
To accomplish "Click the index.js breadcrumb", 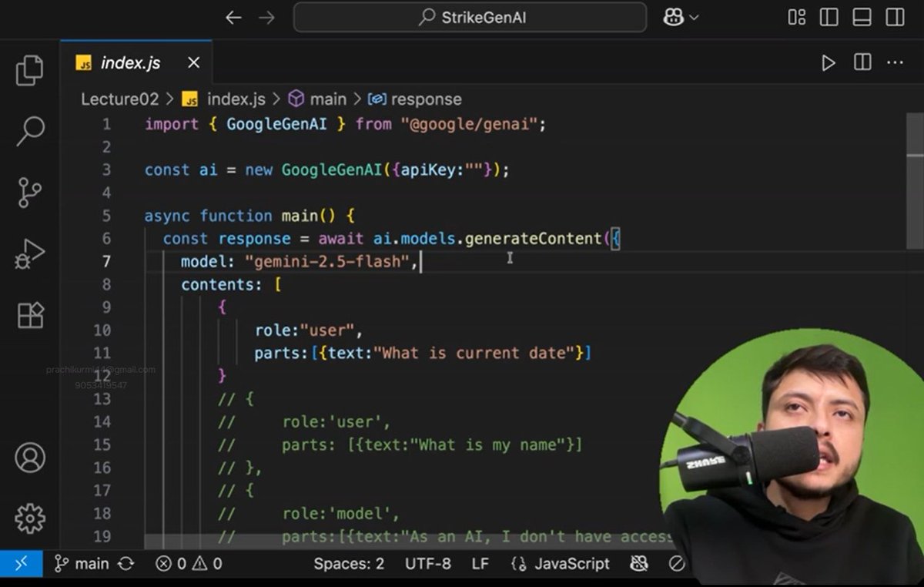I will coord(224,99).
